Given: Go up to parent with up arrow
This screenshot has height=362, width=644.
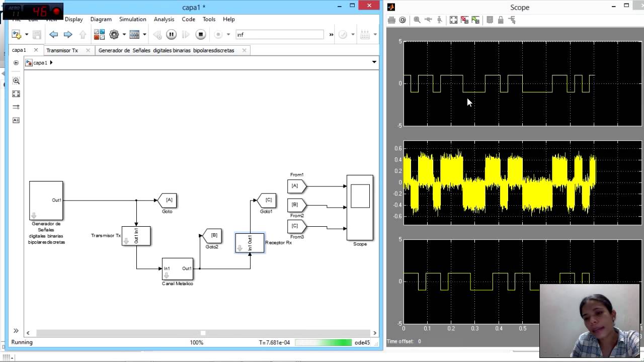Looking at the screenshot, I should pos(83,35).
